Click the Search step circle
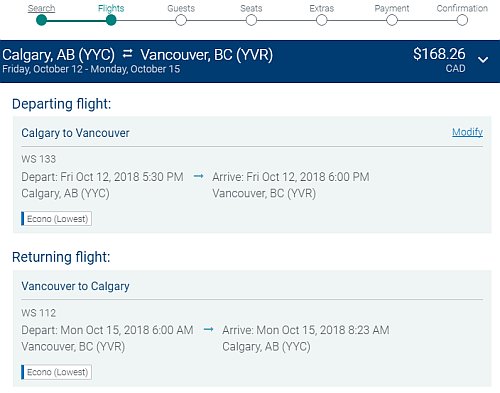Screen dimensions: 500x393 point(41,20)
